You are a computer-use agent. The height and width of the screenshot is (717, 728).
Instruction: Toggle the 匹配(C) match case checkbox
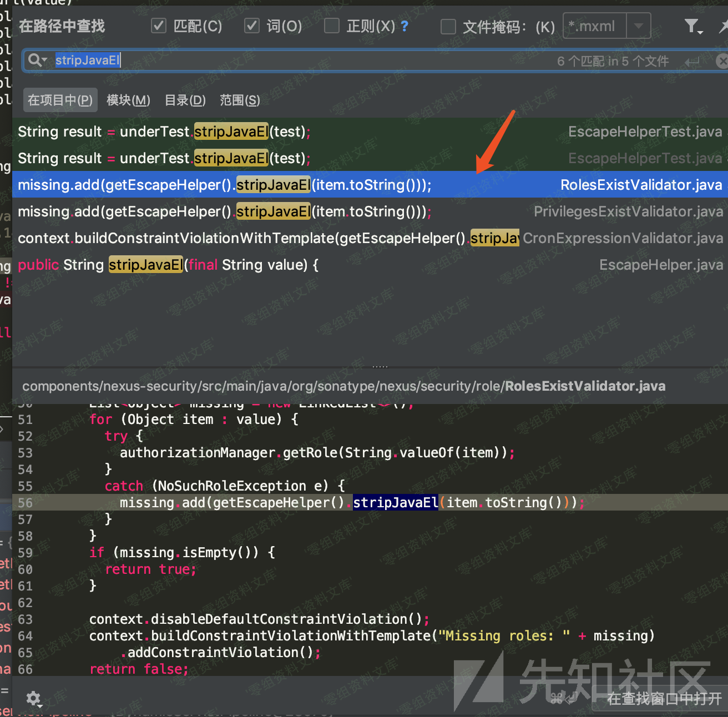[x=159, y=26]
